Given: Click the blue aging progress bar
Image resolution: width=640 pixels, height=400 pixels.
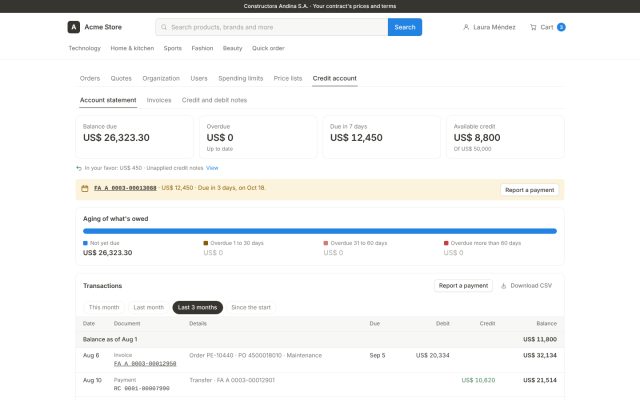Looking at the screenshot, I should 320,231.
